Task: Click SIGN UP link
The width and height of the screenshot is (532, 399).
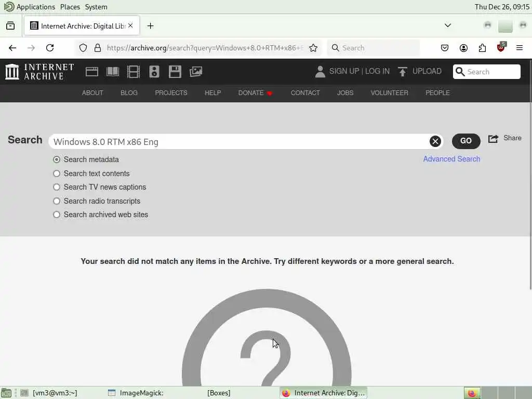Action: coord(344,71)
